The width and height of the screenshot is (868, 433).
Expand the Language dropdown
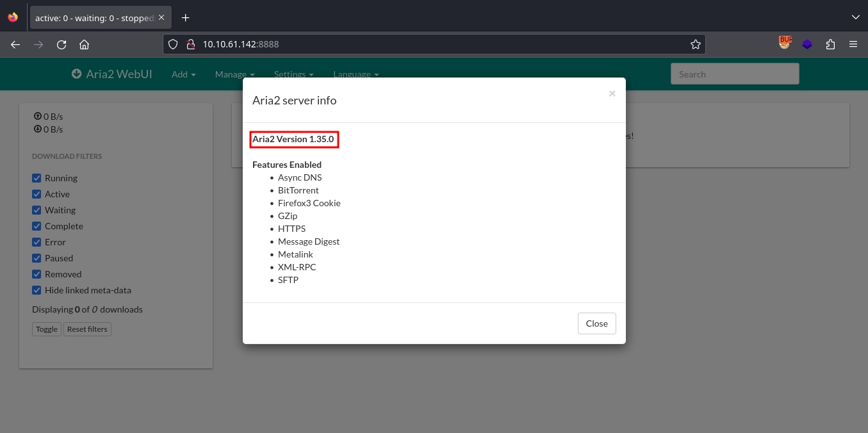point(356,74)
